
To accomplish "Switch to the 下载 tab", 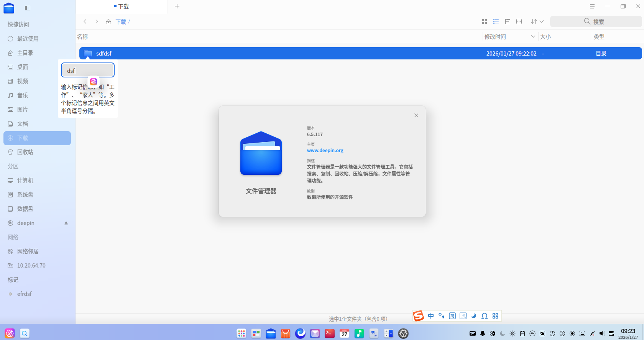I will pos(122,7).
